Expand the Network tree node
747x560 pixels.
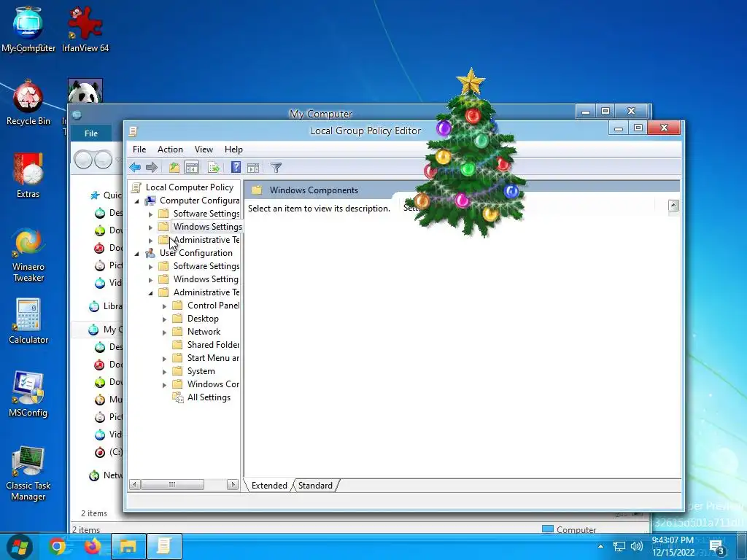click(164, 332)
